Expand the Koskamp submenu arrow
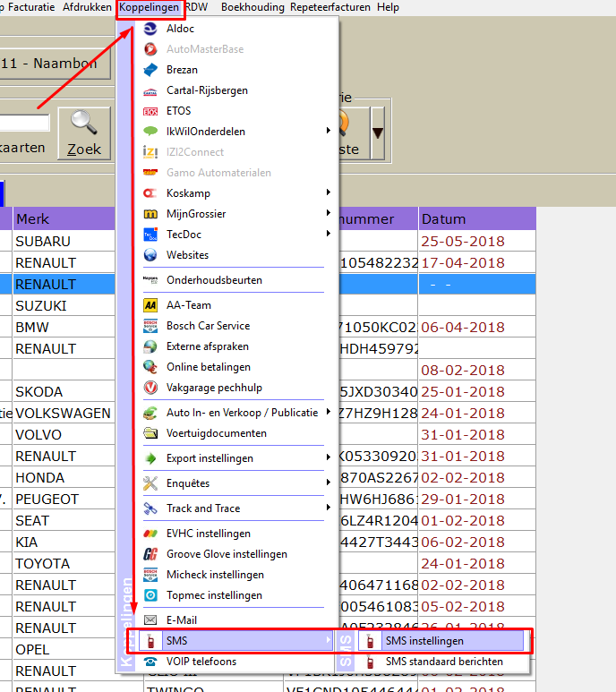This screenshot has height=692, width=616. [329, 192]
